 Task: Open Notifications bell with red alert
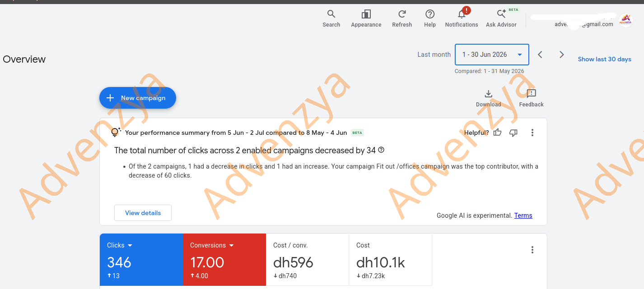pos(462,18)
